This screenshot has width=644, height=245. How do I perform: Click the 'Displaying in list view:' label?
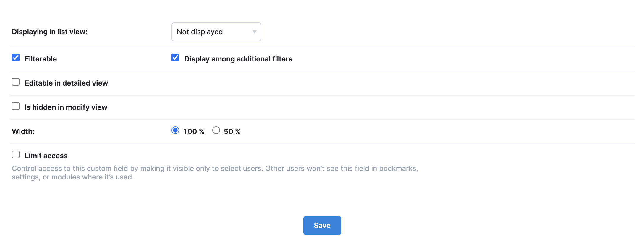[x=50, y=32]
